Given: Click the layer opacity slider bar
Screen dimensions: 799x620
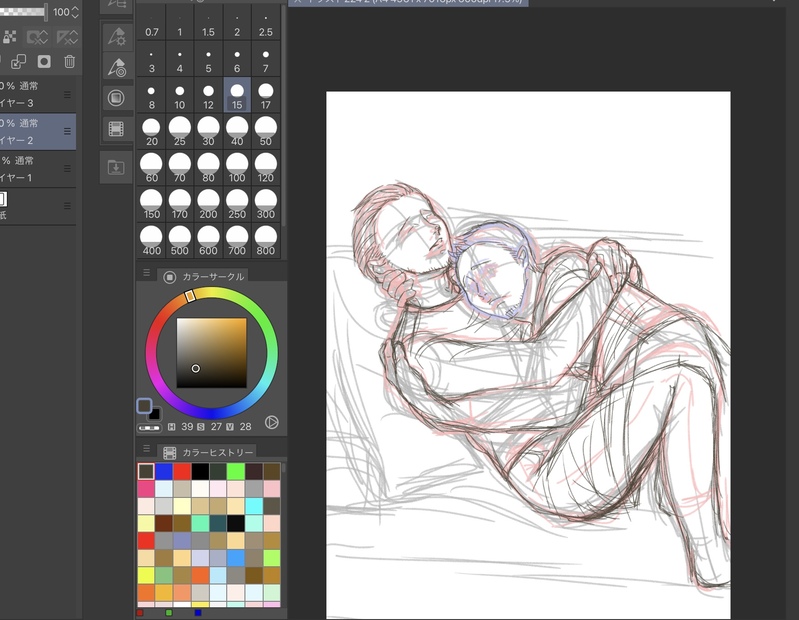Looking at the screenshot, I should click(x=22, y=11).
